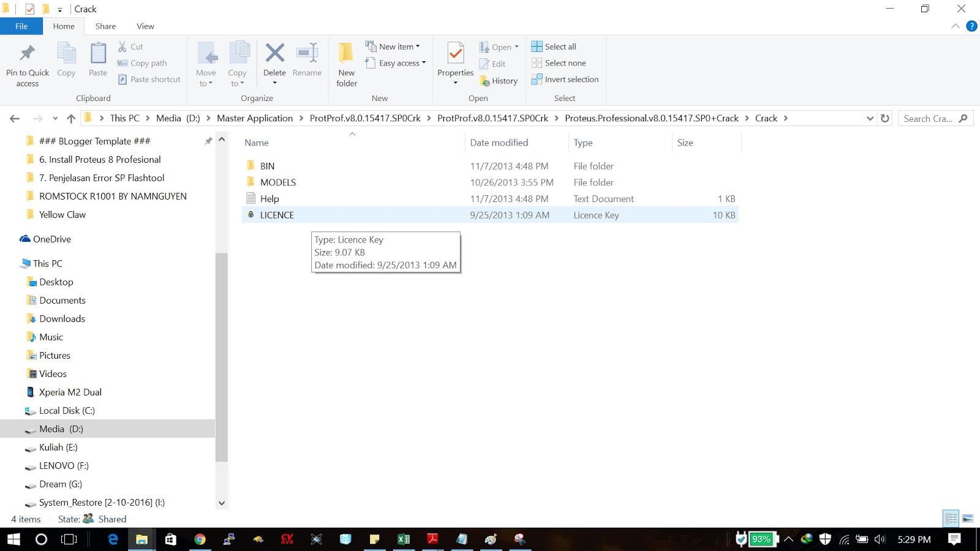Go up one folder level

tap(71, 118)
